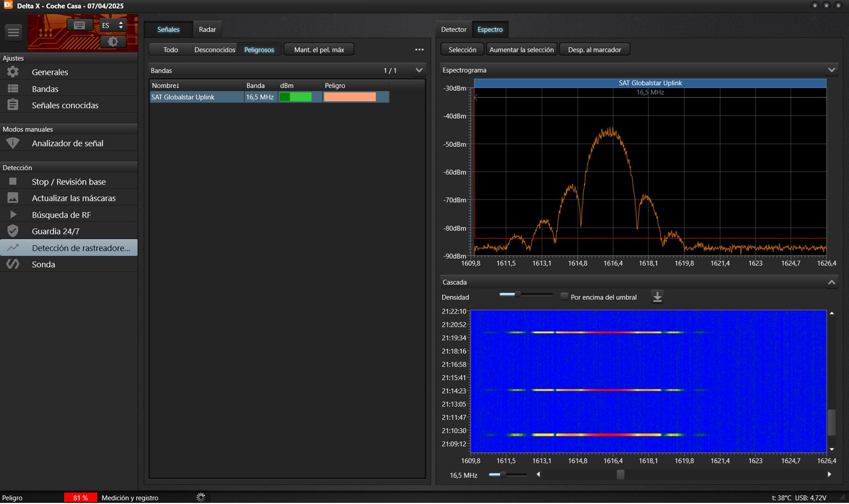The image size is (849, 504).
Task: Click Aumentar la selección button
Action: pos(521,50)
